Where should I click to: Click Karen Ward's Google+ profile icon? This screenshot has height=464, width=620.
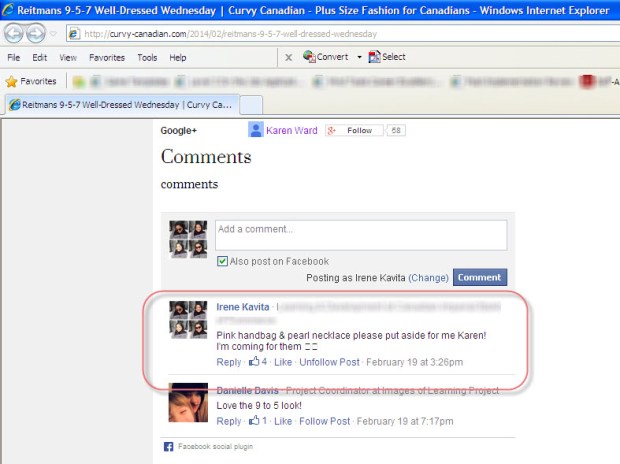[256, 130]
